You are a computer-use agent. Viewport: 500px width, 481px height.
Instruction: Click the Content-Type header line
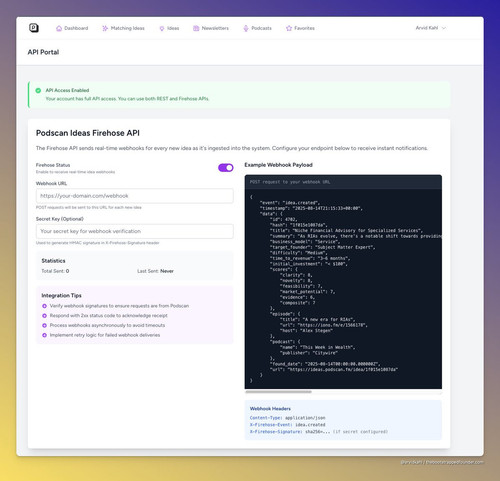pyautogui.click(x=288, y=418)
